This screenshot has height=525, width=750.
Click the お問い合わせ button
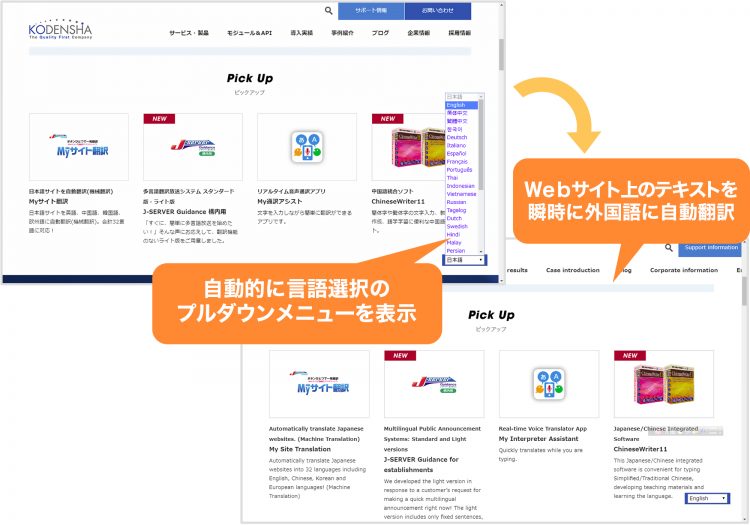point(438,11)
